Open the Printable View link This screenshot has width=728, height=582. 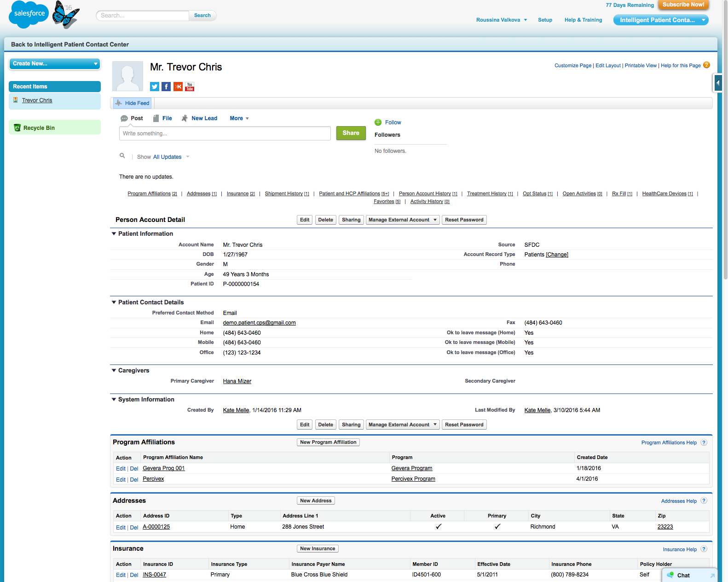click(x=641, y=65)
